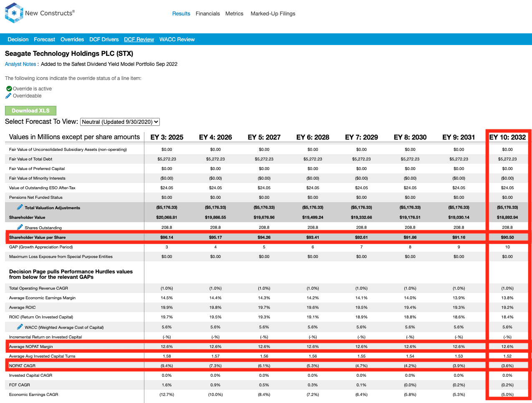Click the (12.7%) Economic Earnings CAGR value
Image resolution: width=532 pixels, height=403 pixels.
[x=167, y=395]
